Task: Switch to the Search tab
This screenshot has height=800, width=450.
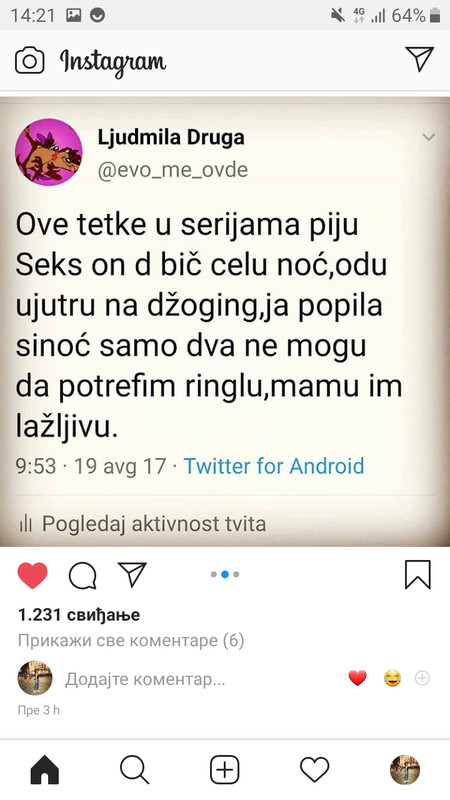Action: tap(135, 769)
